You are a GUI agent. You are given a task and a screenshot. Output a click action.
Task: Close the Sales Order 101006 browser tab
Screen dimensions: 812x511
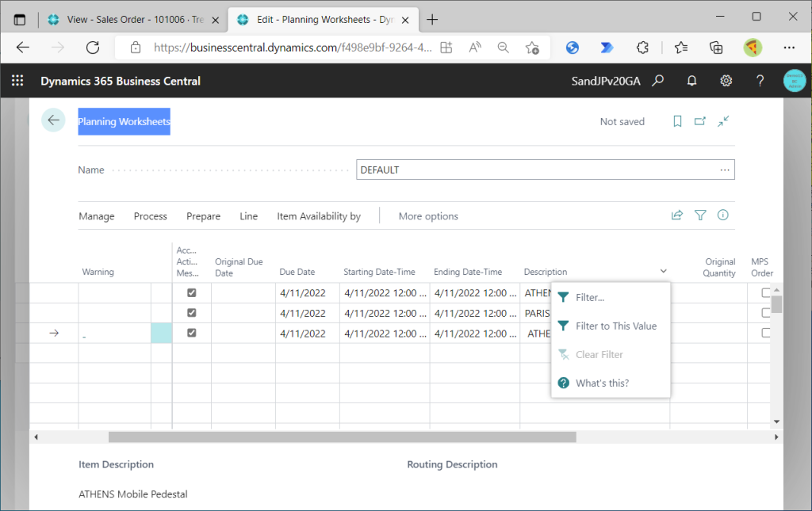pyautogui.click(x=216, y=20)
